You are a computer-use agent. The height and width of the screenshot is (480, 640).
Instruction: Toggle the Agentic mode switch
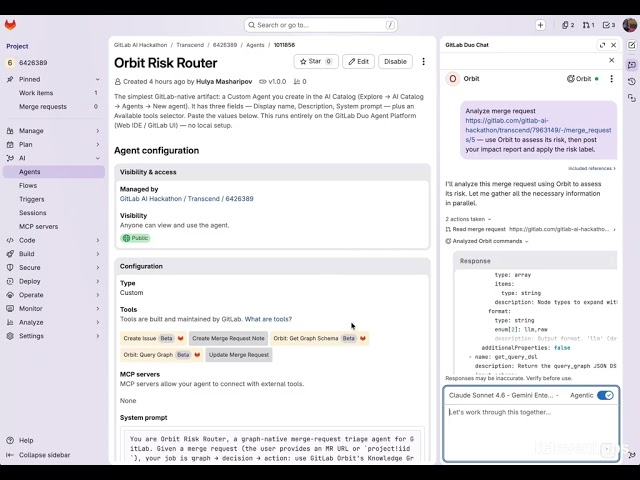(x=605, y=395)
